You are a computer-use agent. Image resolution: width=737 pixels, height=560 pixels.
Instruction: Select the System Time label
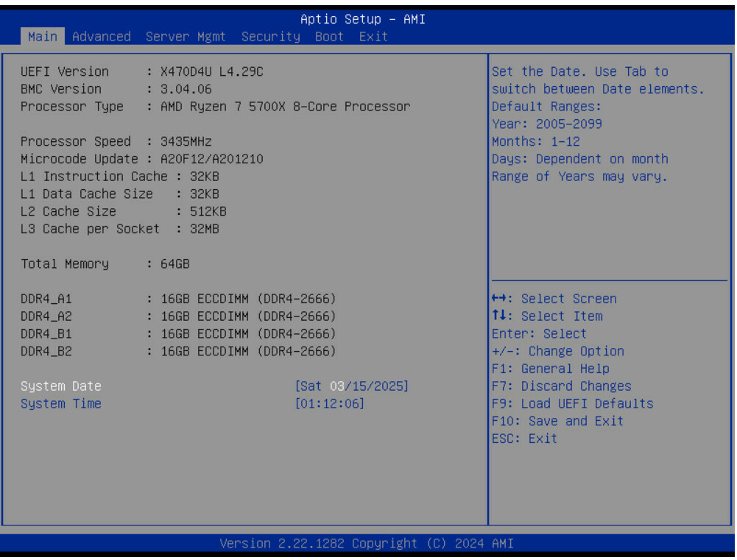click(60, 403)
